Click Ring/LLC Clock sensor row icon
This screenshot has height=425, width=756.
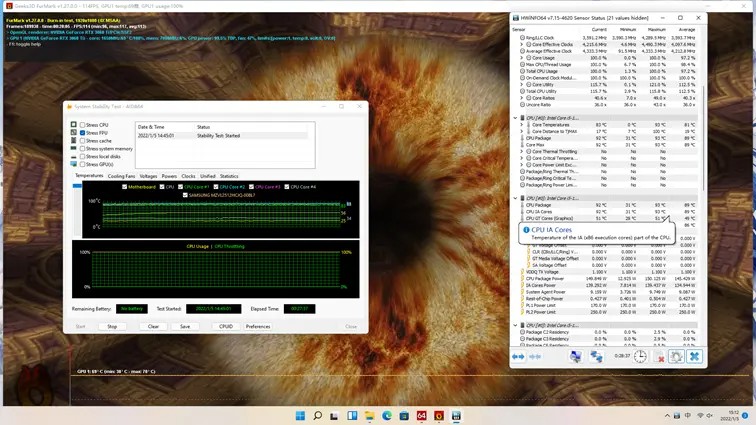click(522, 38)
